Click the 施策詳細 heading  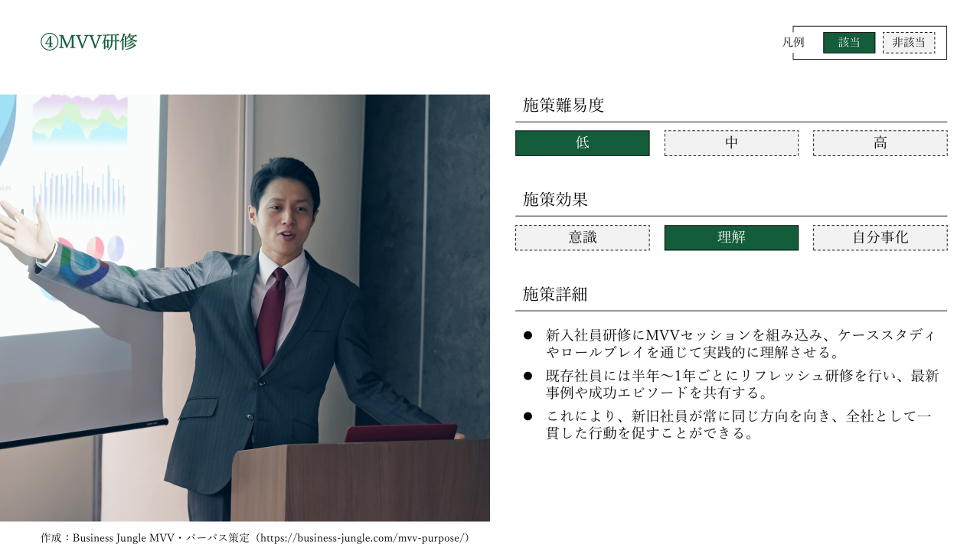(x=555, y=294)
